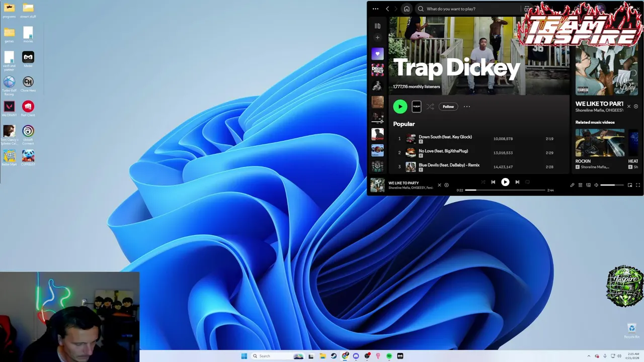644x362 pixels.
Task: Select the Turbo Golf Racing shortcut
Action: (x=9, y=85)
